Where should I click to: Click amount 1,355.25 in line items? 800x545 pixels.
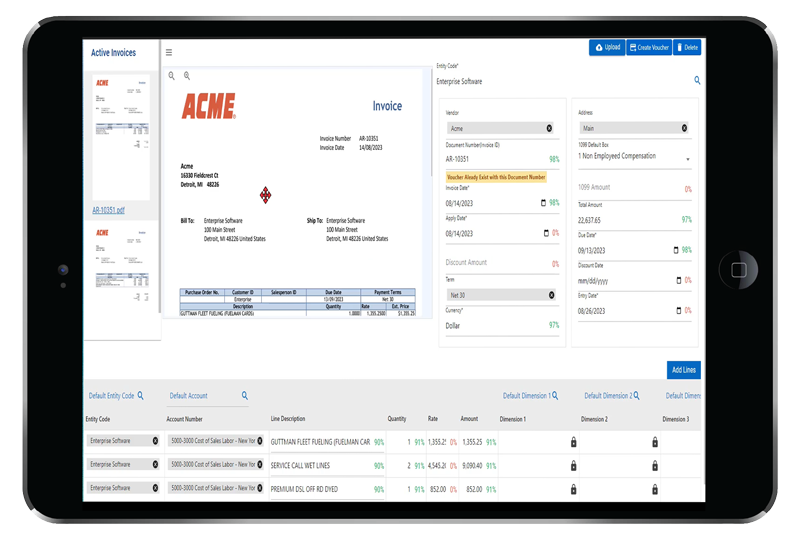pyautogui.click(x=472, y=442)
